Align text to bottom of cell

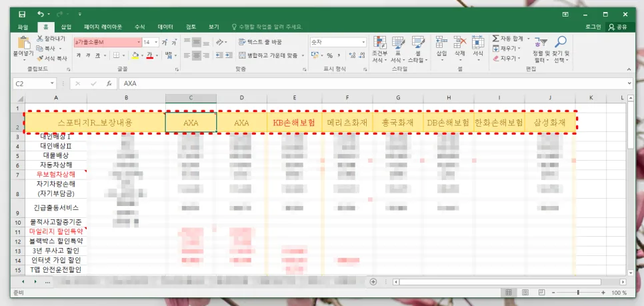click(x=206, y=42)
